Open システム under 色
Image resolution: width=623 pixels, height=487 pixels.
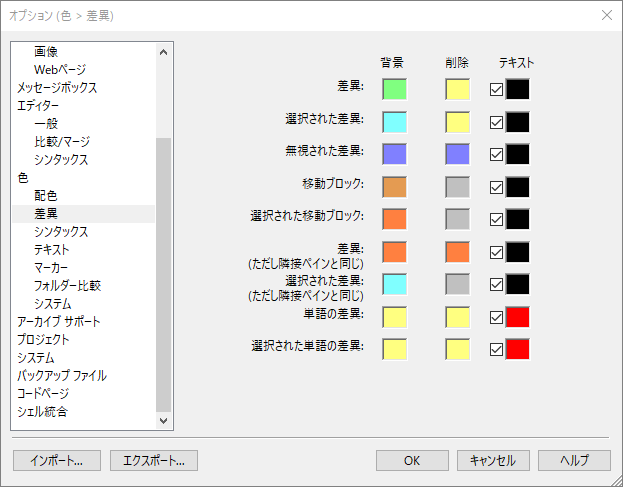(52, 304)
